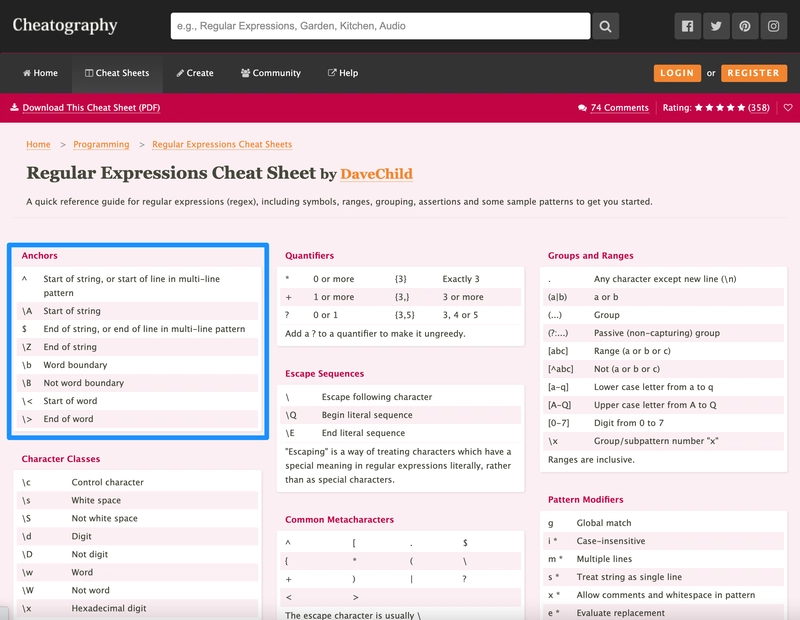Screen dimensions: 800x620
Task: Click 'Digit from 0 to 7' row
Action: (x=663, y=423)
